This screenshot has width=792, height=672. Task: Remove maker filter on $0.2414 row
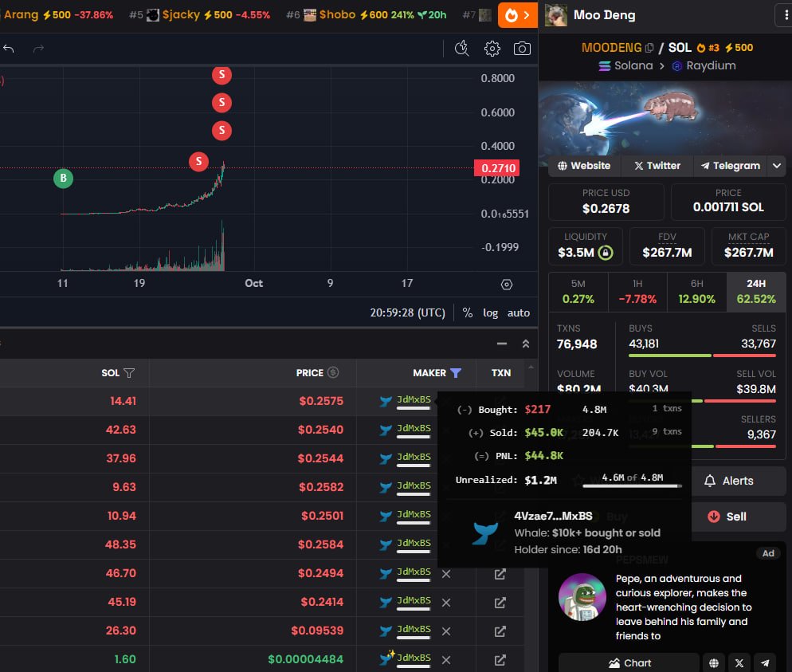pos(446,603)
